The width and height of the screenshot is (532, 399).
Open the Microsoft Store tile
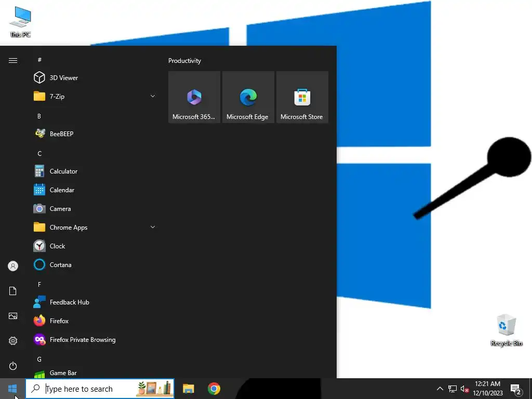pyautogui.click(x=302, y=97)
